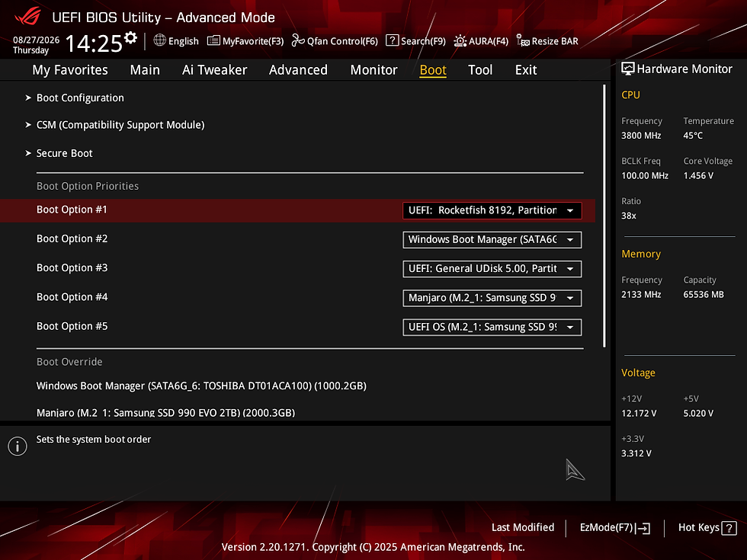Click memory frequency 2133 MHz
Screen dimensions: 747x560
tap(641, 295)
